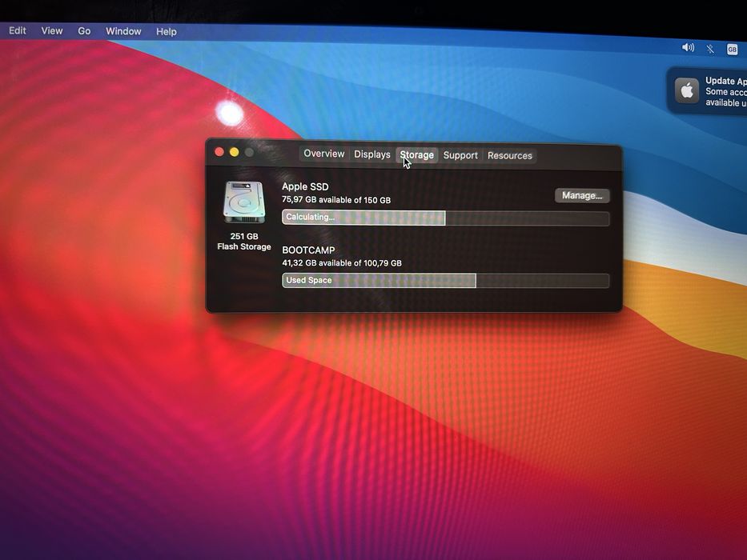The image size is (747, 560).
Task: Click '75,97 GB available of 150 GB'
Action: 335,199
